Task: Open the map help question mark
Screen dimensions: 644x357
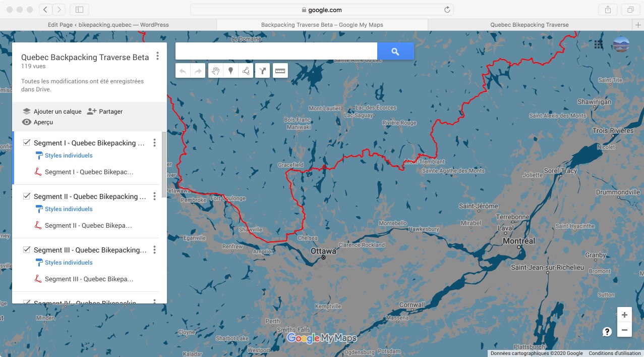Action: [x=607, y=332]
